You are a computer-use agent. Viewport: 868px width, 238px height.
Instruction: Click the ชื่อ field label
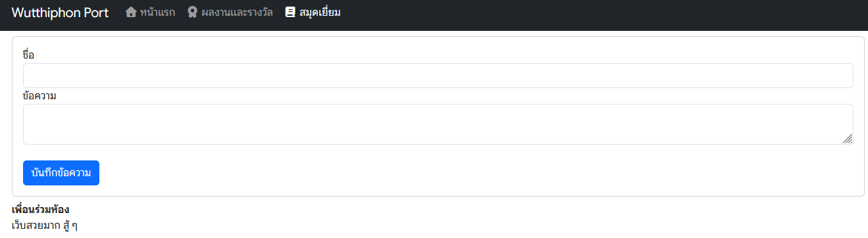click(28, 55)
